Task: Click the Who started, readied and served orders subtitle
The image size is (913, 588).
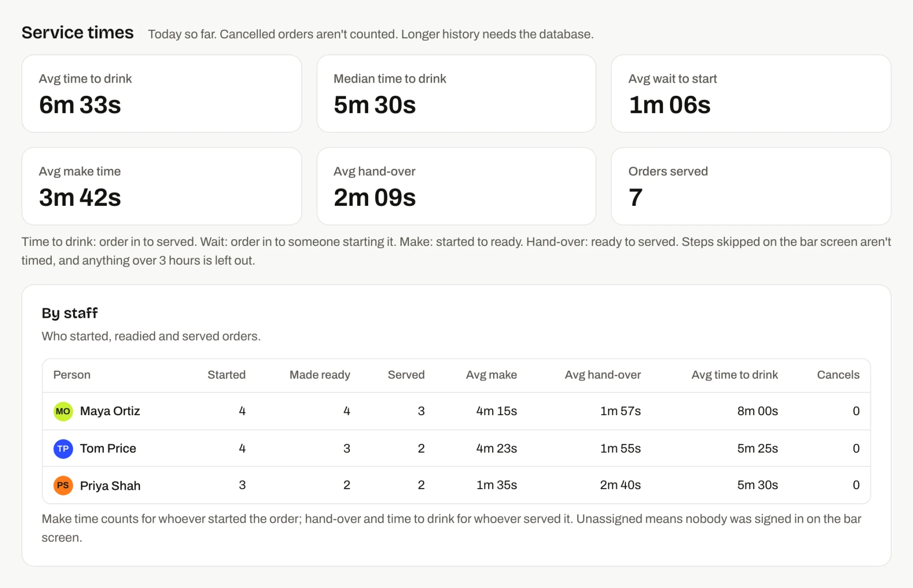Action: tap(151, 337)
